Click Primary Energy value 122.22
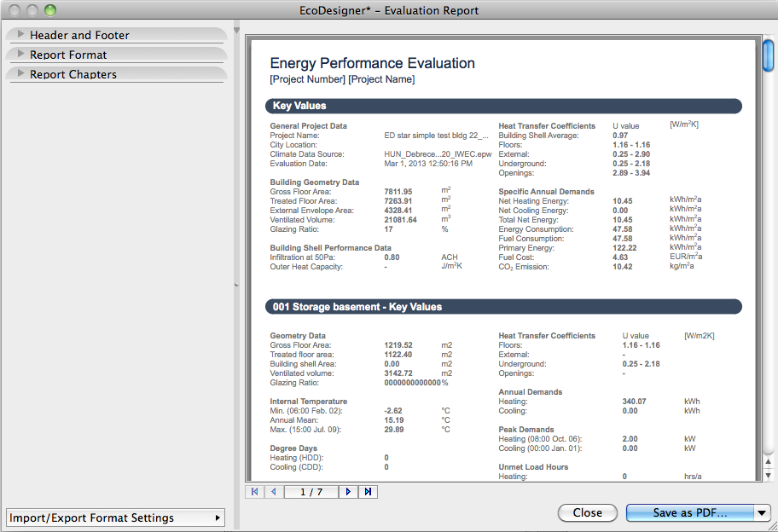778x532 pixels. 624,248
